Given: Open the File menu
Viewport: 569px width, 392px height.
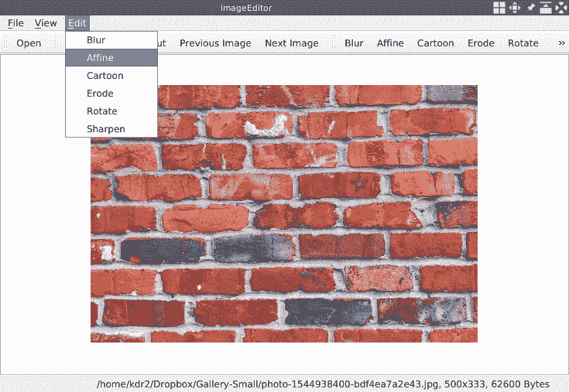Looking at the screenshot, I should pyautogui.click(x=15, y=23).
